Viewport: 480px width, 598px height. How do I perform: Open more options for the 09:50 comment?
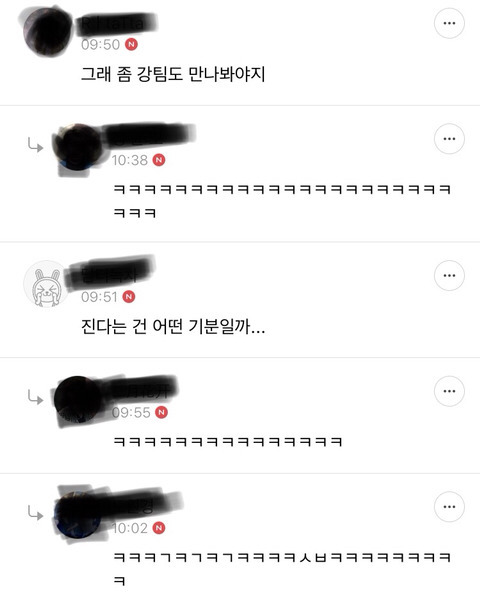coord(449,23)
